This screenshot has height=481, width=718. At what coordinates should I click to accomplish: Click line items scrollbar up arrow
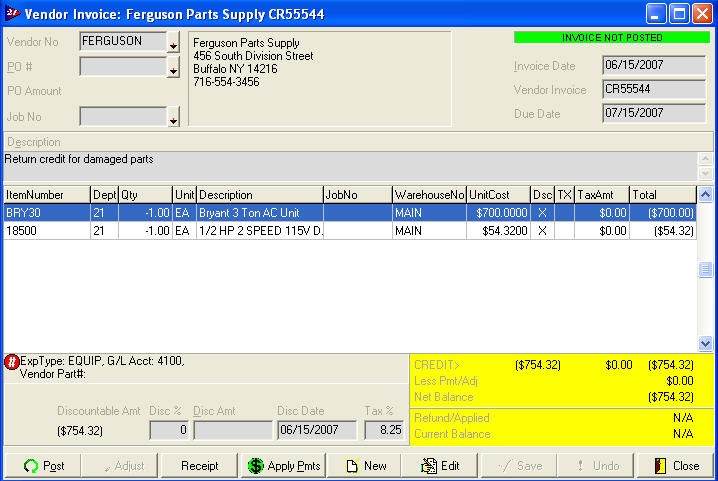(706, 195)
